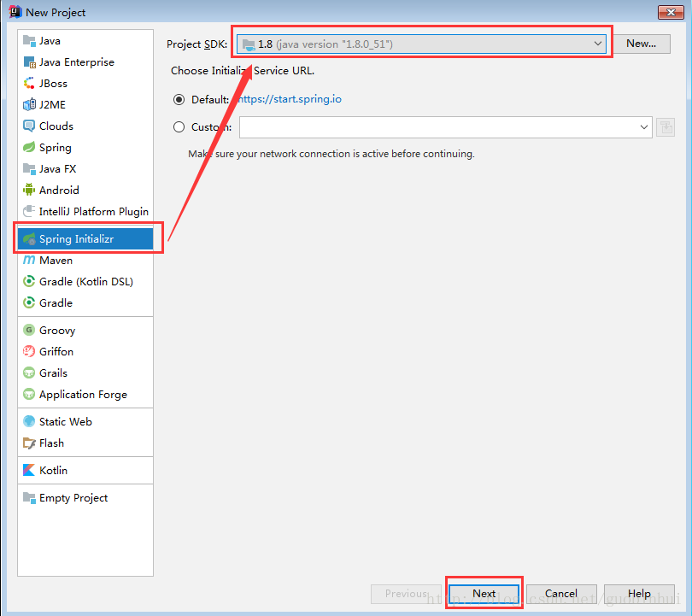Select the Clouds icon

[x=29, y=126]
